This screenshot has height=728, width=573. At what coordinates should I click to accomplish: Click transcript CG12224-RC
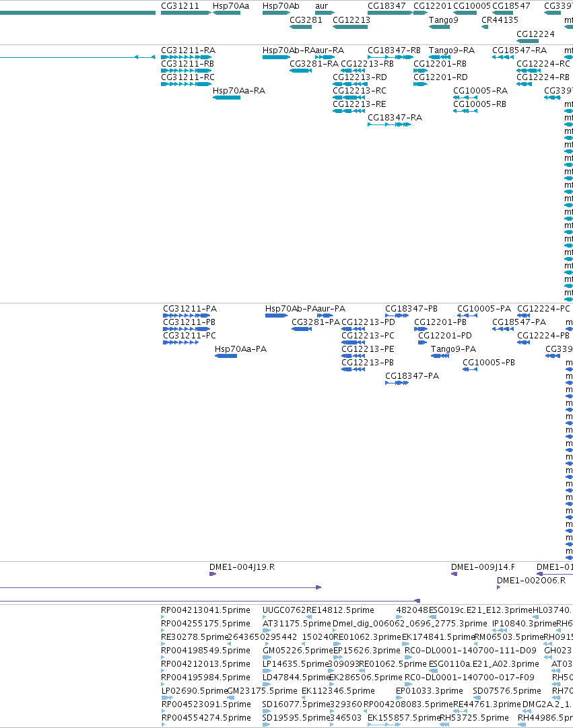543,64
